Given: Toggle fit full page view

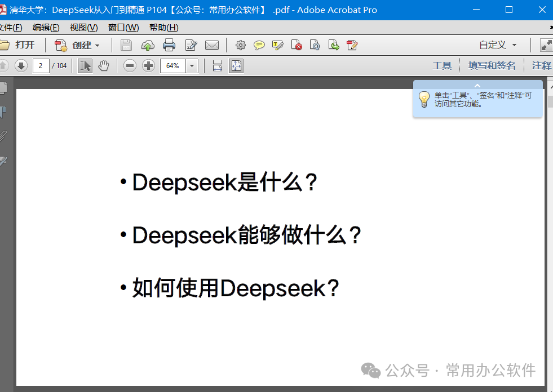Looking at the screenshot, I should [x=236, y=66].
